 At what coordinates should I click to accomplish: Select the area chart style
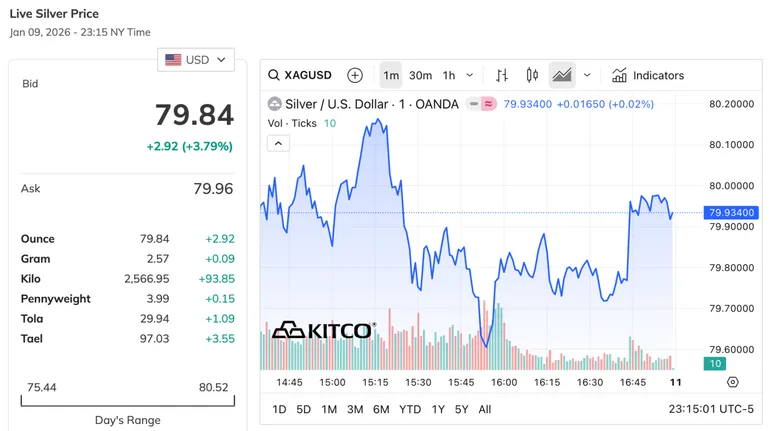pos(562,75)
